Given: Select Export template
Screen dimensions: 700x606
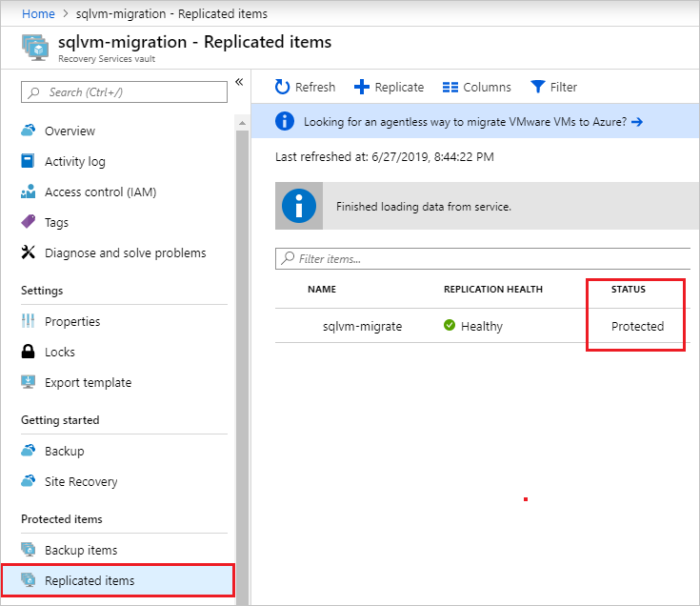Looking at the screenshot, I should click(x=88, y=383).
